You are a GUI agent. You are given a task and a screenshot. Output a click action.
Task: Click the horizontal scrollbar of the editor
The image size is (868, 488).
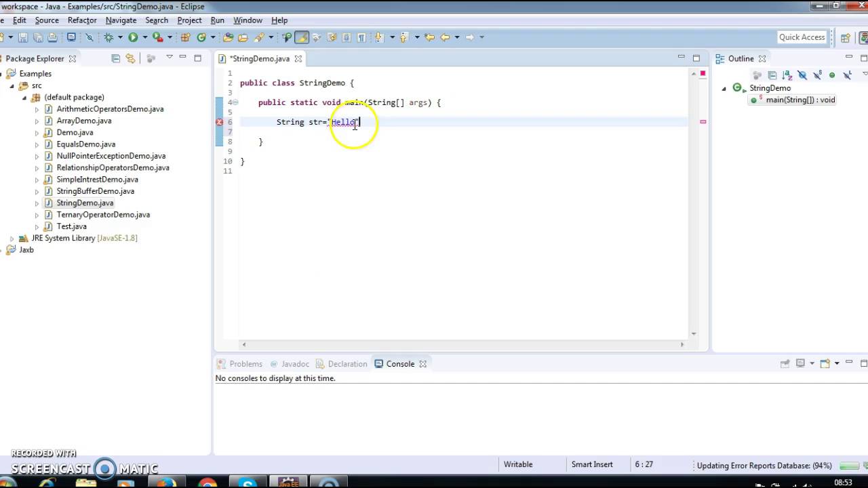click(x=462, y=344)
